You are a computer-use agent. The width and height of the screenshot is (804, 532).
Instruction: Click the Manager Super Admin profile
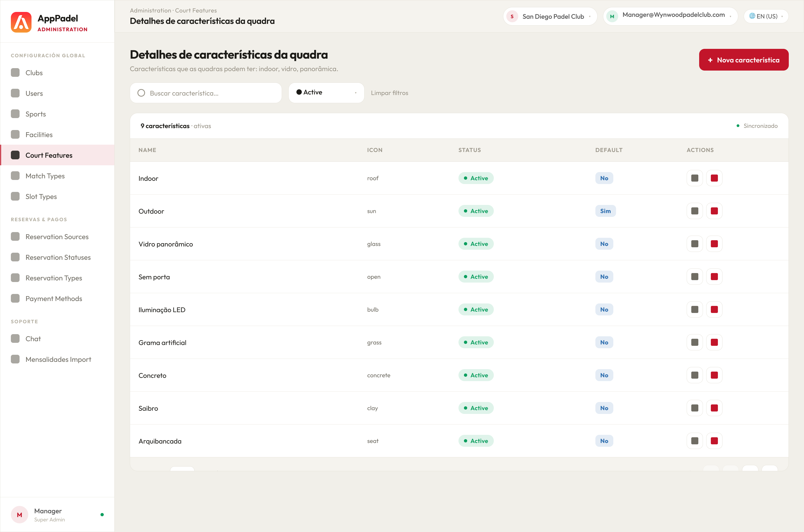point(57,515)
